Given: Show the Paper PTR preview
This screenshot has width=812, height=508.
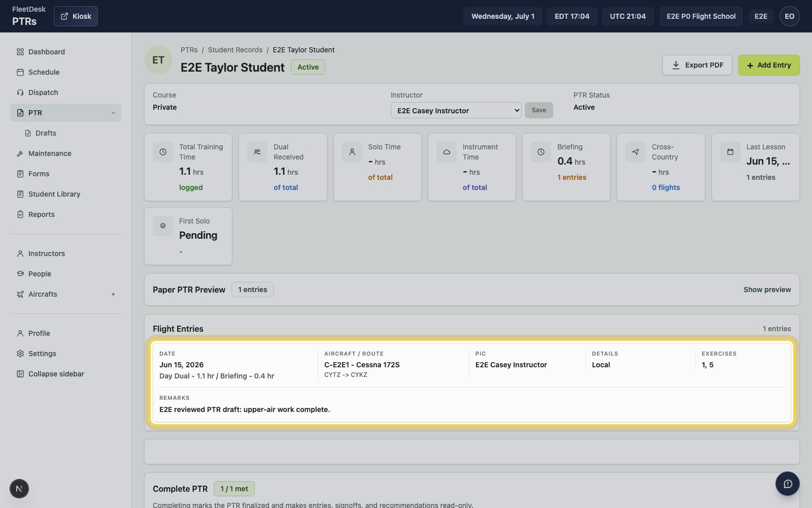Looking at the screenshot, I should coord(767,290).
